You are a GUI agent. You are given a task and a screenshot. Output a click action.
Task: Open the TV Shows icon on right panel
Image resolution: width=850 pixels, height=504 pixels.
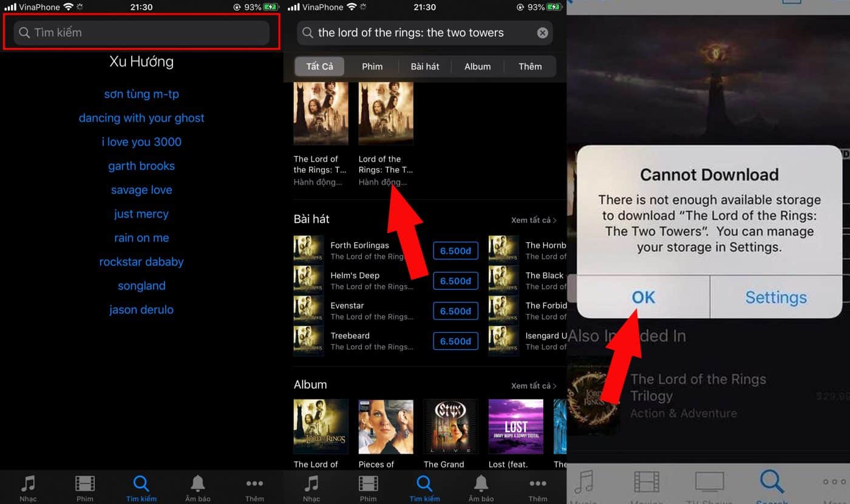click(709, 483)
